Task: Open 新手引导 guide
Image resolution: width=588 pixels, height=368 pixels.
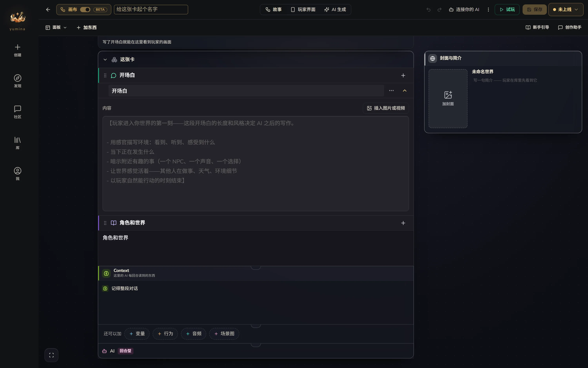Action: point(537,27)
